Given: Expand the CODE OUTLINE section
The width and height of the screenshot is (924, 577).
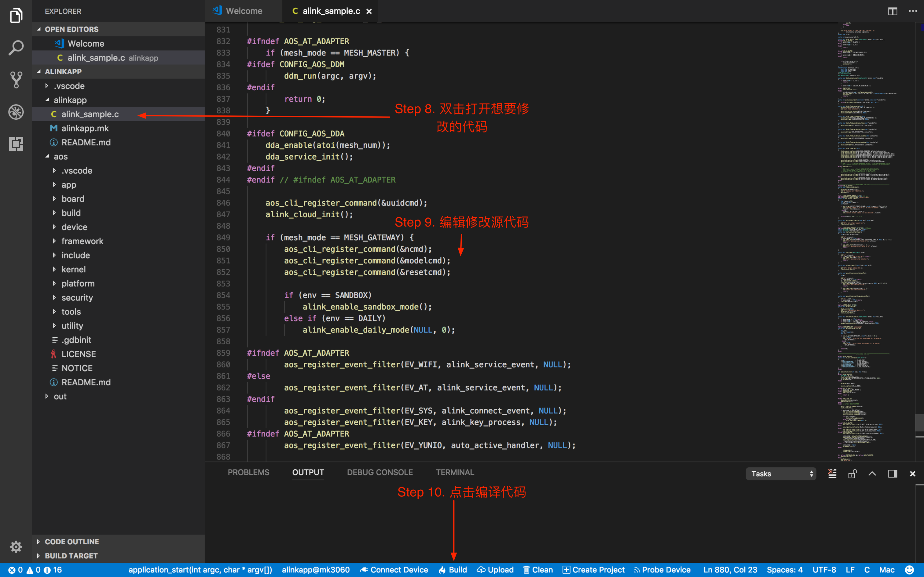Looking at the screenshot, I should (71, 542).
